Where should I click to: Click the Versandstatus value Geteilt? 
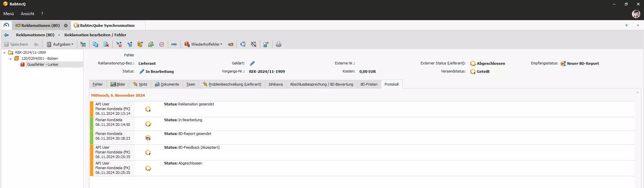[483, 72]
